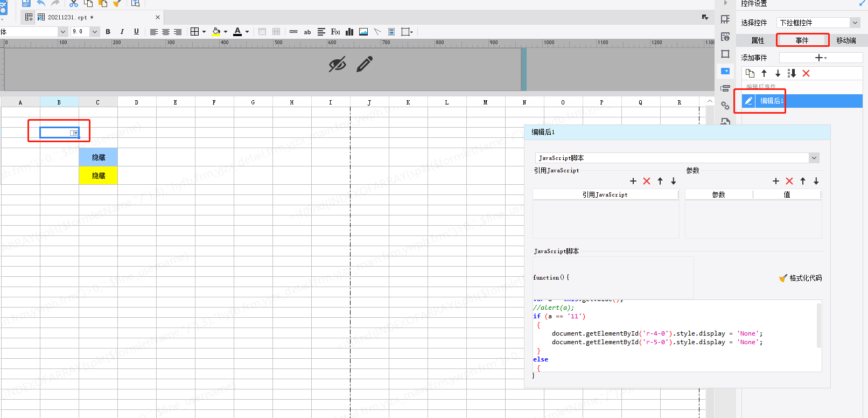Apply black font color swatch
Screen dimensions: 868x418
[x=237, y=32]
